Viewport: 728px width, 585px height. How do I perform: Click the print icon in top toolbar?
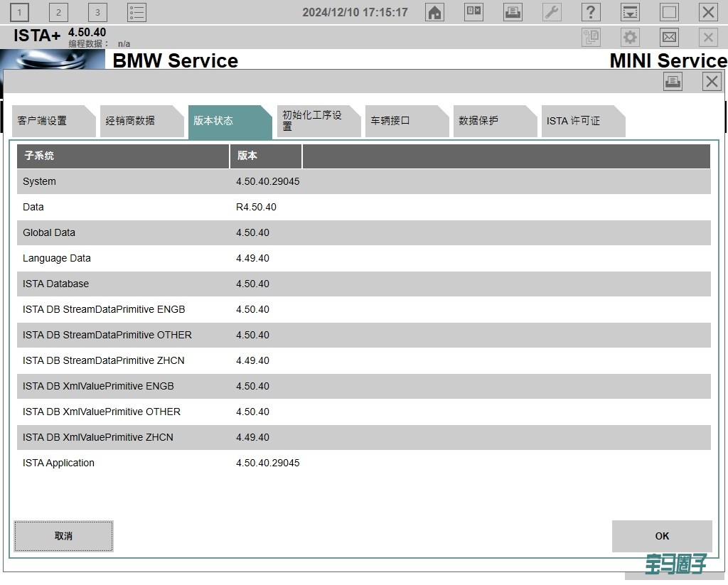pos(513,12)
